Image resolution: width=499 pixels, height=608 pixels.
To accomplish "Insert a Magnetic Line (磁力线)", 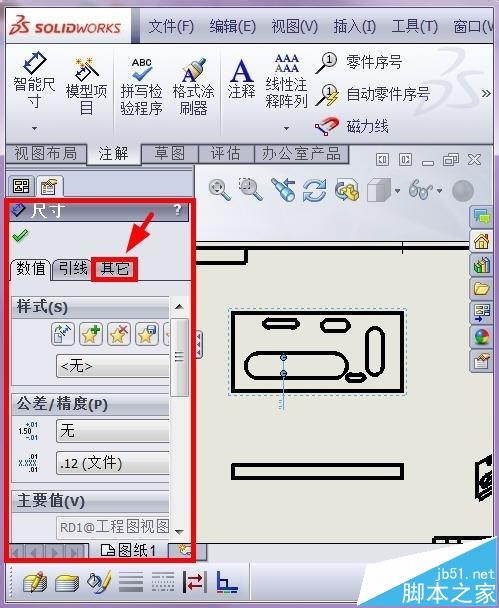I will click(x=351, y=126).
